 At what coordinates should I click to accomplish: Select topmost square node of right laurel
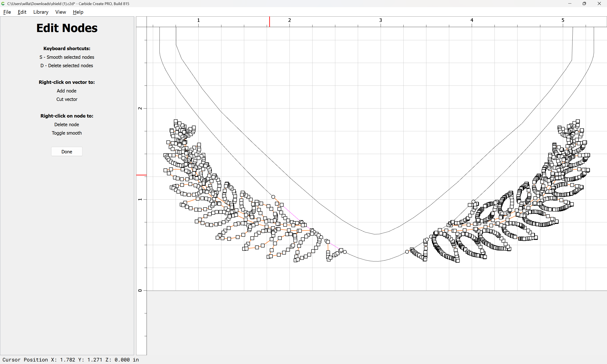coord(578,121)
